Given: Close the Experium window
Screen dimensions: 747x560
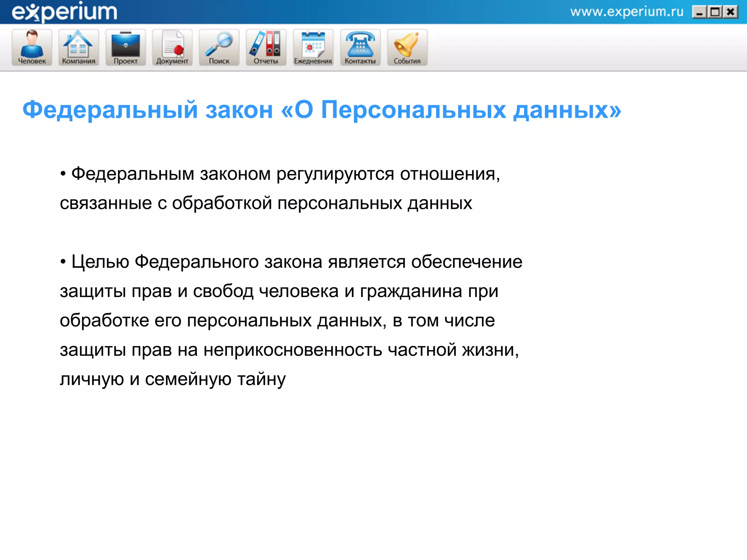Looking at the screenshot, I should pos(731,12).
